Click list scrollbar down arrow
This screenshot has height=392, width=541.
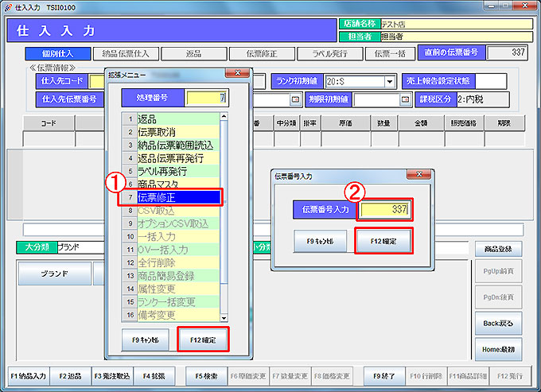pyautogui.click(x=224, y=318)
